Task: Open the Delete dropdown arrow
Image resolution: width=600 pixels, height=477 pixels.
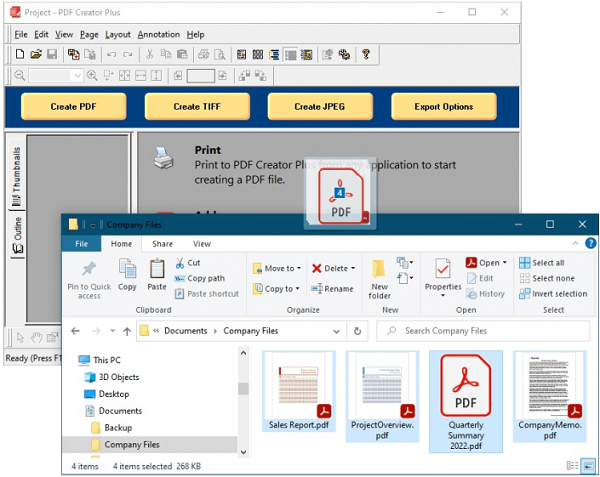Action: coord(355,268)
